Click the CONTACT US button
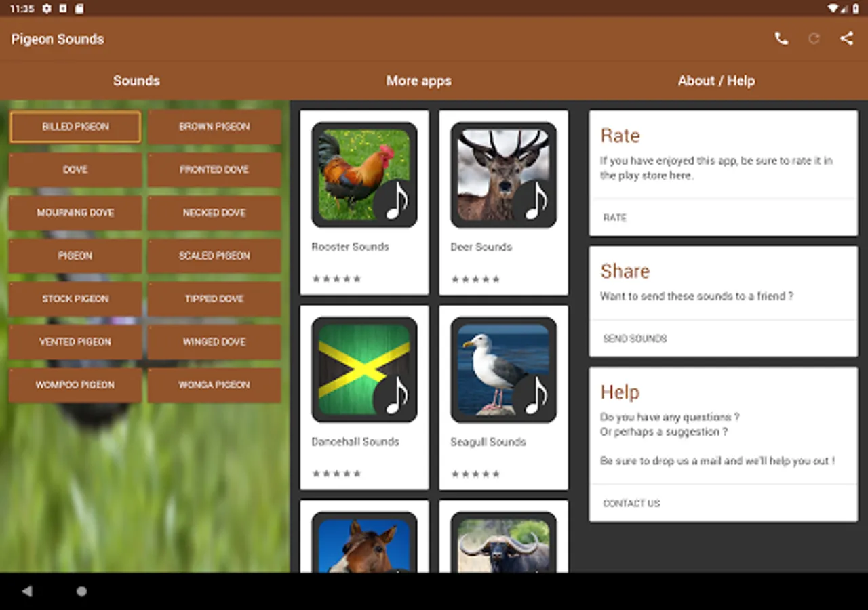Viewport: 868px width, 610px height. [x=631, y=503]
